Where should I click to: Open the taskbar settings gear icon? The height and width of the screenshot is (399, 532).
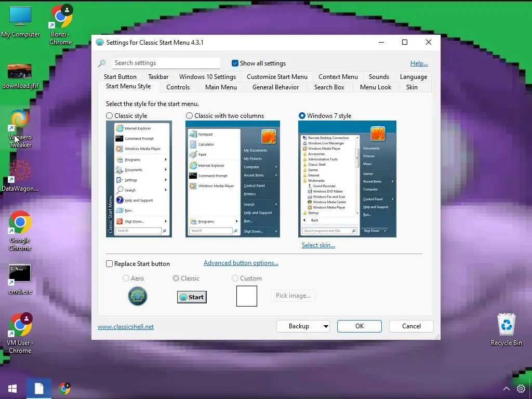pyautogui.click(x=521, y=389)
